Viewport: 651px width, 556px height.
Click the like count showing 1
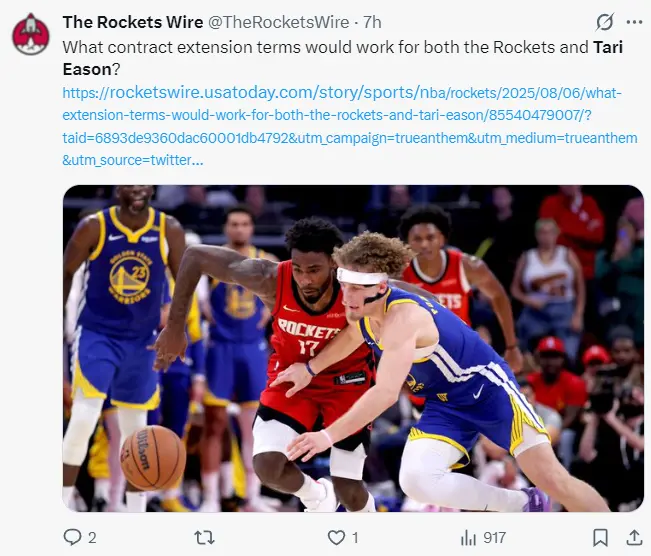[x=355, y=538]
